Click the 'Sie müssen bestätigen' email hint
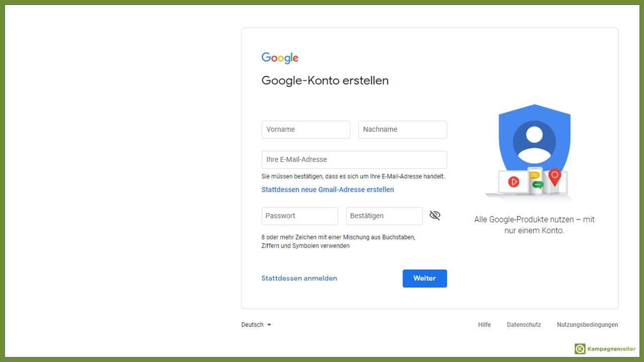The width and height of the screenshot is (644, 362). coord(353,176)
